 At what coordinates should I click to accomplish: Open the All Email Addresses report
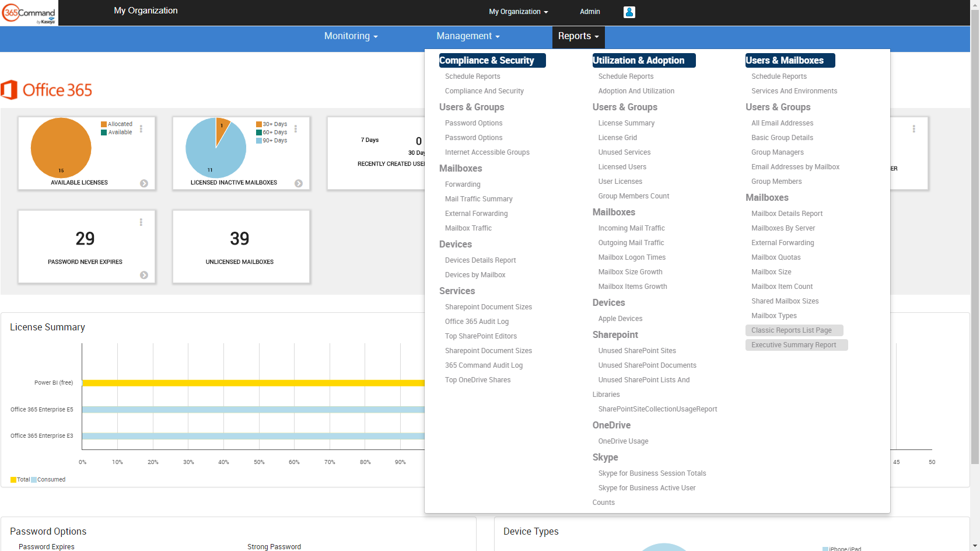pyautogui.click(x=782, y=123)
